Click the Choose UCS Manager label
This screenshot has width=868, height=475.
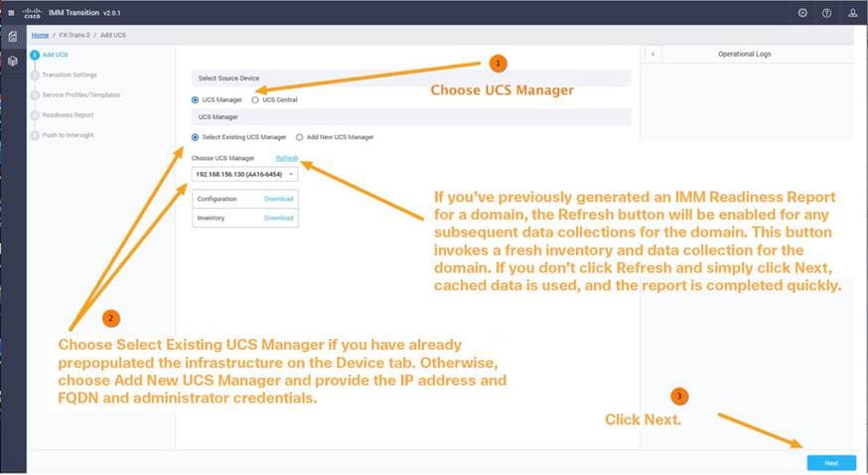(x=222, y=158)
